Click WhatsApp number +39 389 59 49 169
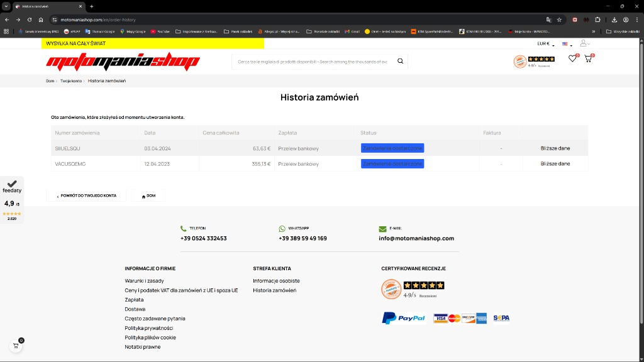This screenshot has width=644, height=362. 303,238
